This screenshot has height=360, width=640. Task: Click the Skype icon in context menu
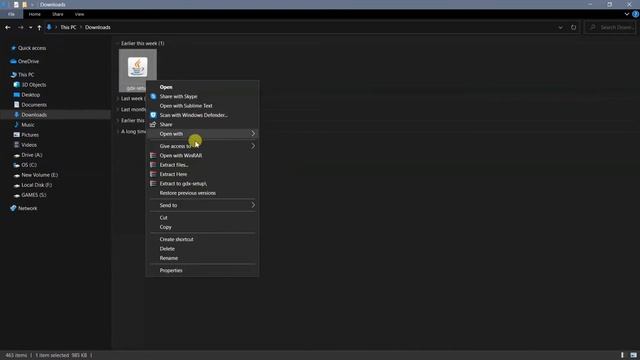tap(153, 96)
